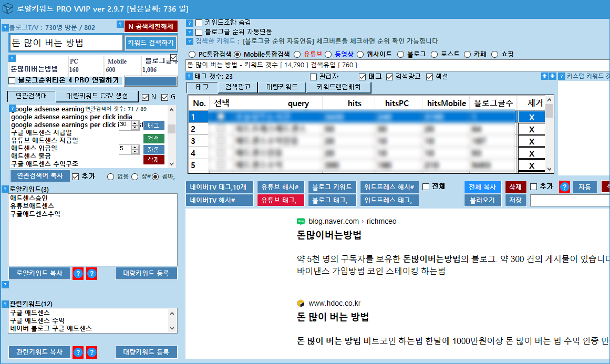
Task: Remove row 4 with its X button
Action: click(531, 153)
